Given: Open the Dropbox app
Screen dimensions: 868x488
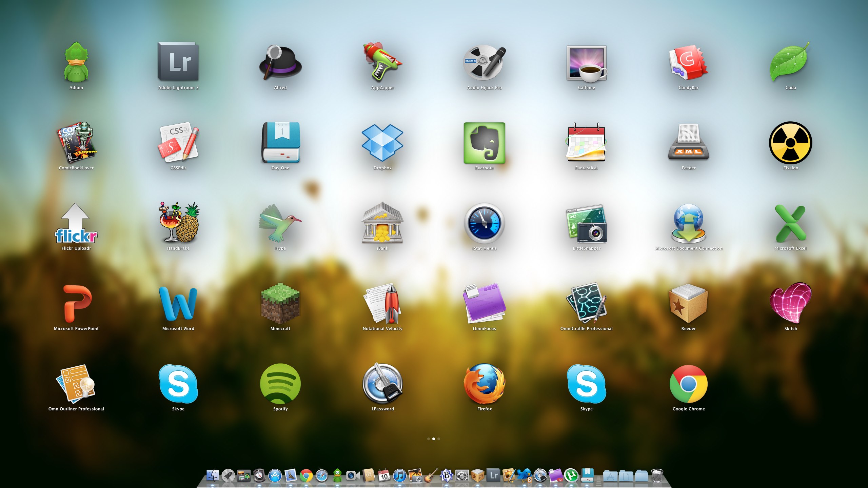Looking at the screenshot, I should [x=382, y=142].
